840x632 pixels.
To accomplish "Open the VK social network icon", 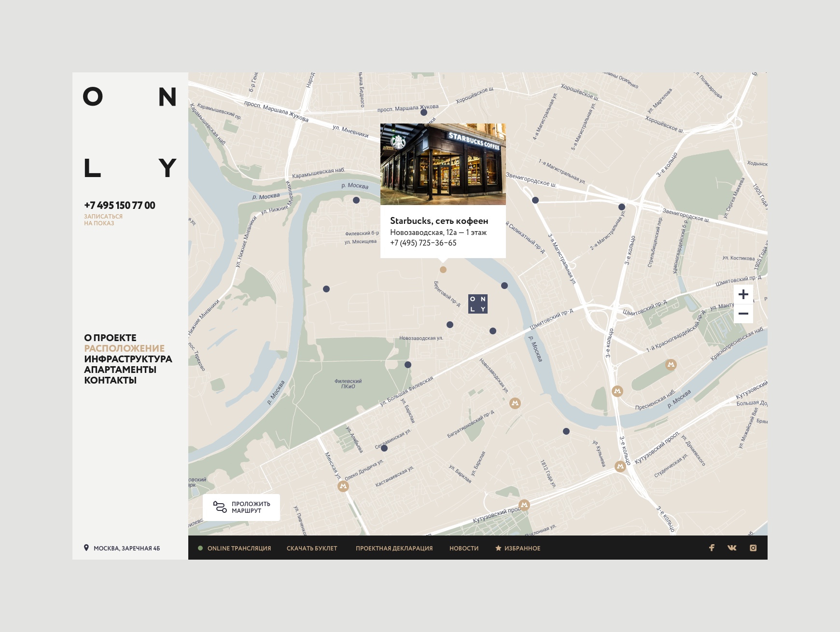I will (732, 548).
